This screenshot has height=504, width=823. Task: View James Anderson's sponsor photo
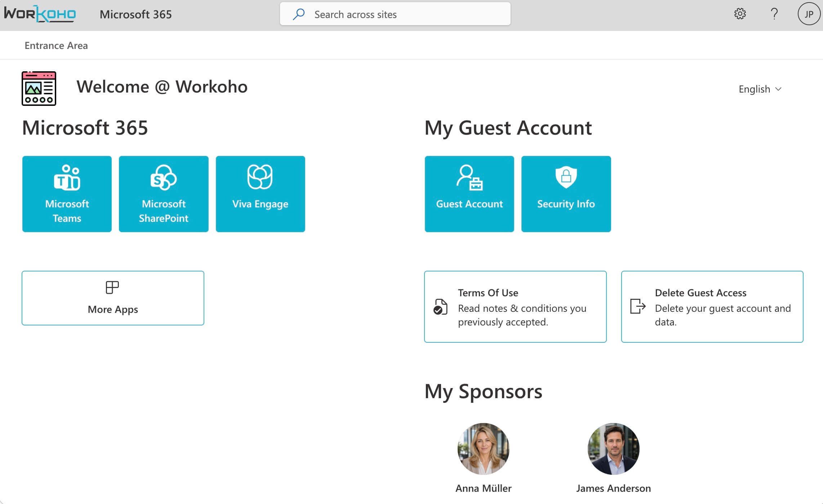click(x=614, y=449)
